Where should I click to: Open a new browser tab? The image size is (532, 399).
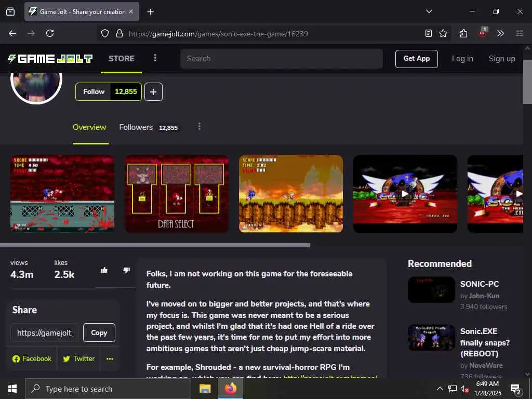point(150,12)
